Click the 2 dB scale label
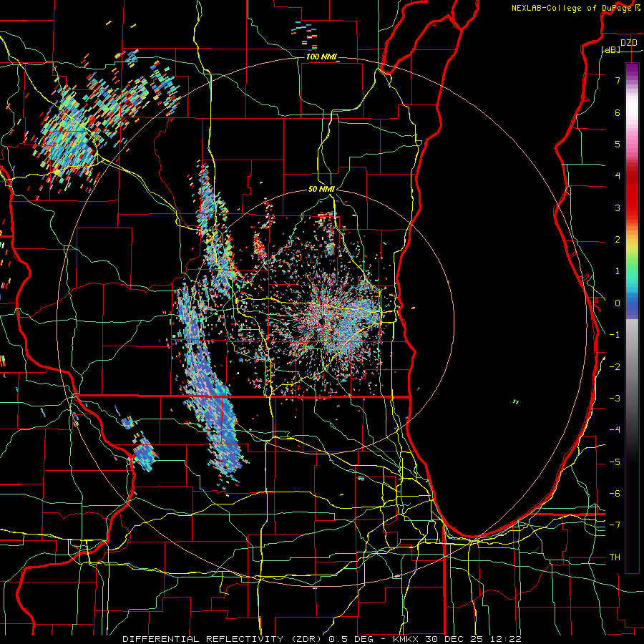Image resolution: width=644 pixels, height=644 pixels. pyautogui.click(x=618, y=240)
